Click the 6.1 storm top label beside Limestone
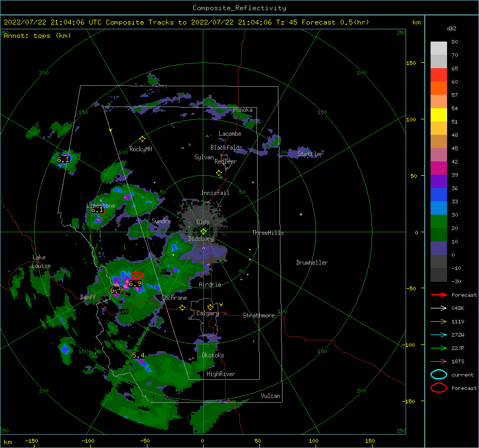Screen dimensions: 479x448 tap(97, 210)
